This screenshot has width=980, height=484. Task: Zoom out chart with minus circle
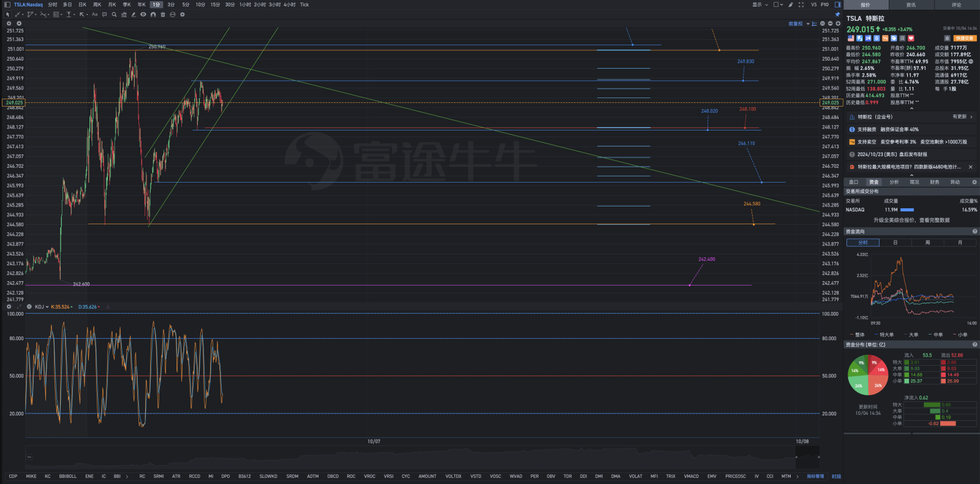[830, 23]
